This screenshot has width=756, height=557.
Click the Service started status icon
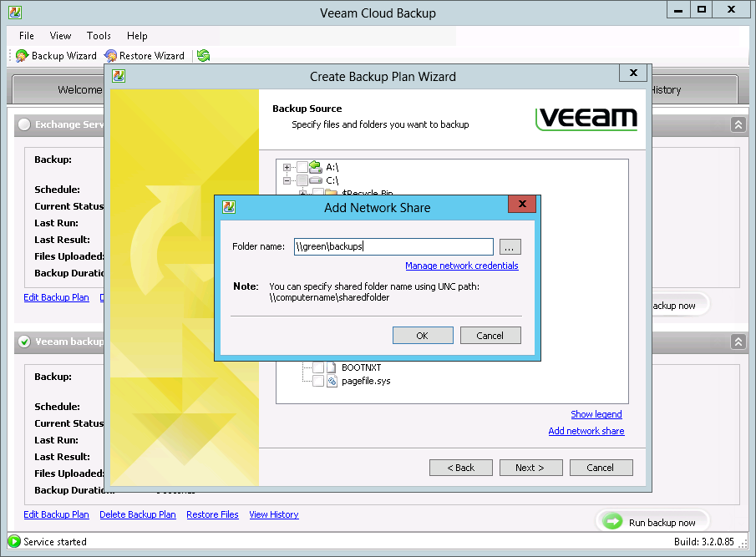pos(14,542)
